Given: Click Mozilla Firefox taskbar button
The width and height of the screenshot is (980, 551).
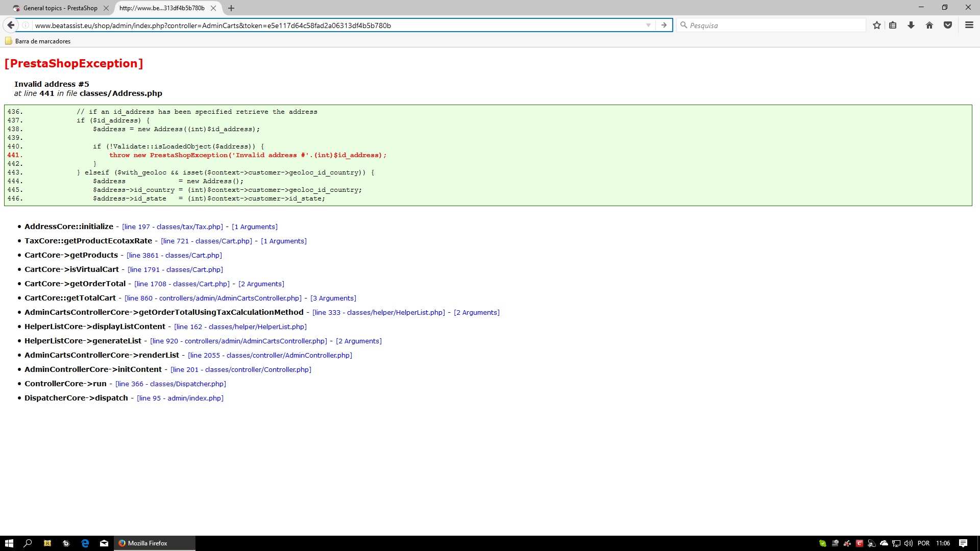Looking at the screenshot, I should tap(155, 543).
